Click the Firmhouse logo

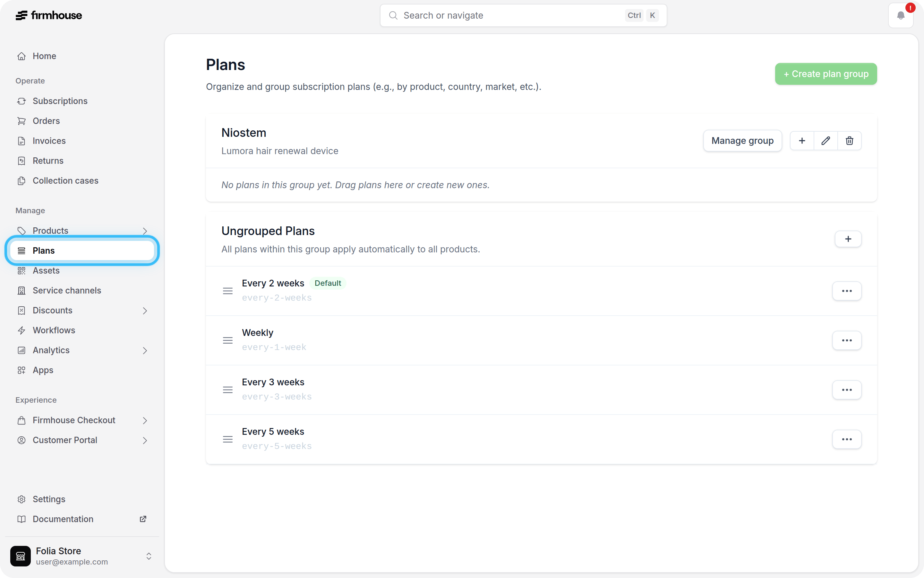coord(48,15)
